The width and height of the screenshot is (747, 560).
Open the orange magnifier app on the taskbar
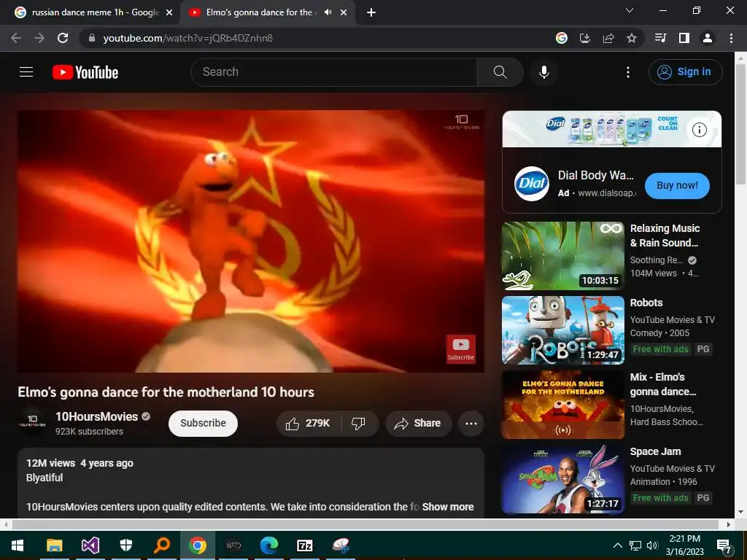162,545
